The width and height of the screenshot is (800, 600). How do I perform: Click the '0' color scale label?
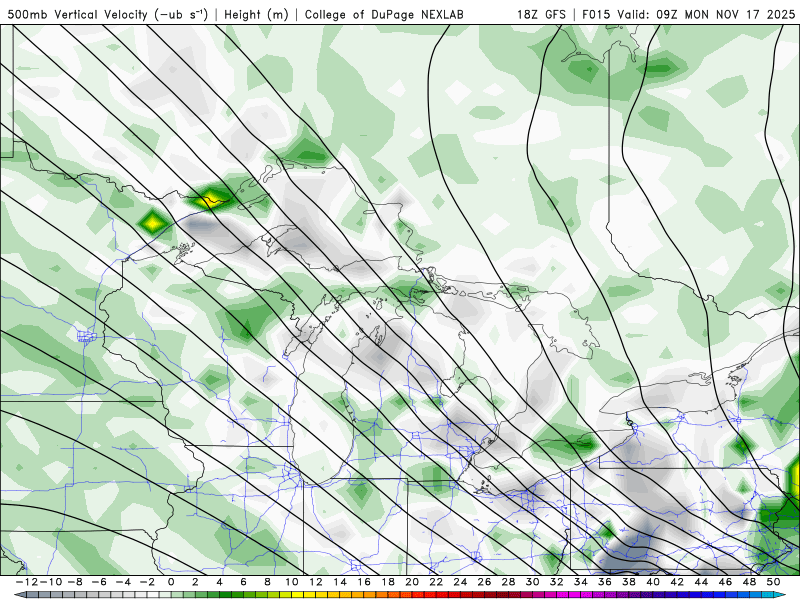click(171, 582)
